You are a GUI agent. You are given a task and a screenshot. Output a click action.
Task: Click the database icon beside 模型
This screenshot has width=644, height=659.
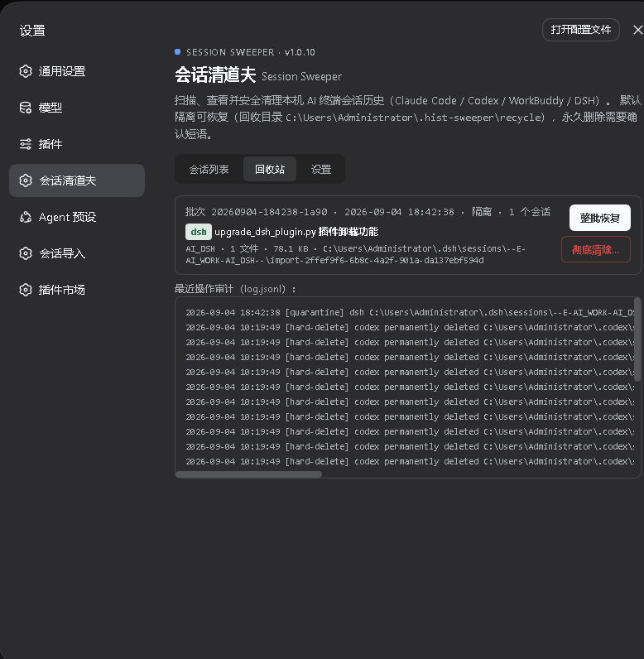tap(26, 108)
